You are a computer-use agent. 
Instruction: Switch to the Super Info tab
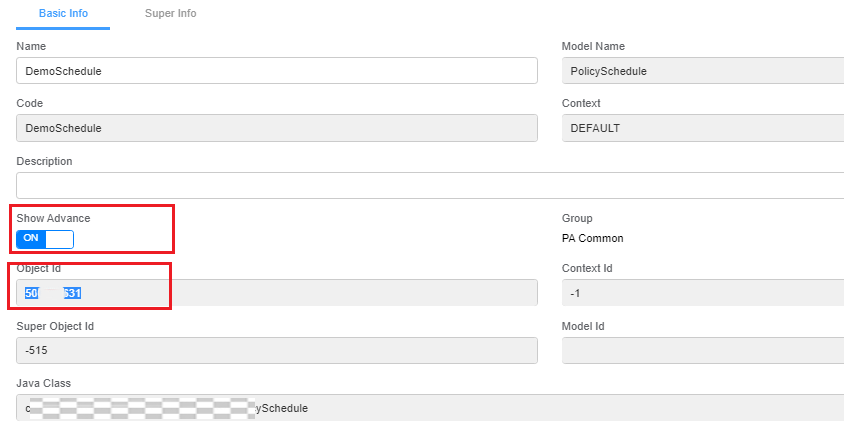(170, 14)
